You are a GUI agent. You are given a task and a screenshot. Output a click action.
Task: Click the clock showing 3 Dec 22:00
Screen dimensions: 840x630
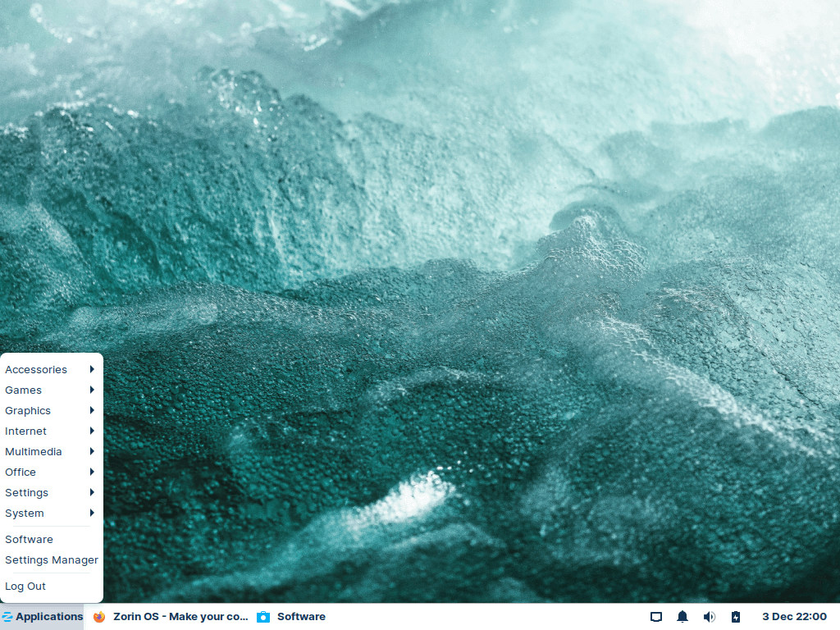click(794, 616)
